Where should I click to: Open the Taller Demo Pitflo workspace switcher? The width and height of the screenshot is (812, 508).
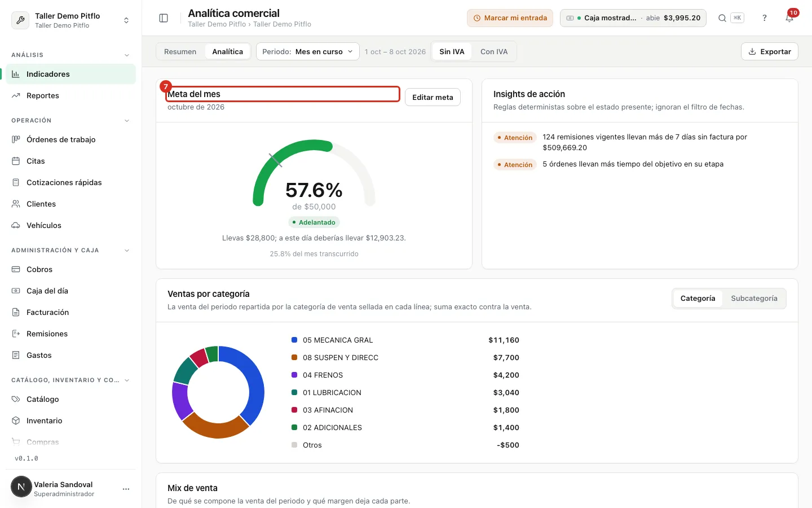click(70, 20)
